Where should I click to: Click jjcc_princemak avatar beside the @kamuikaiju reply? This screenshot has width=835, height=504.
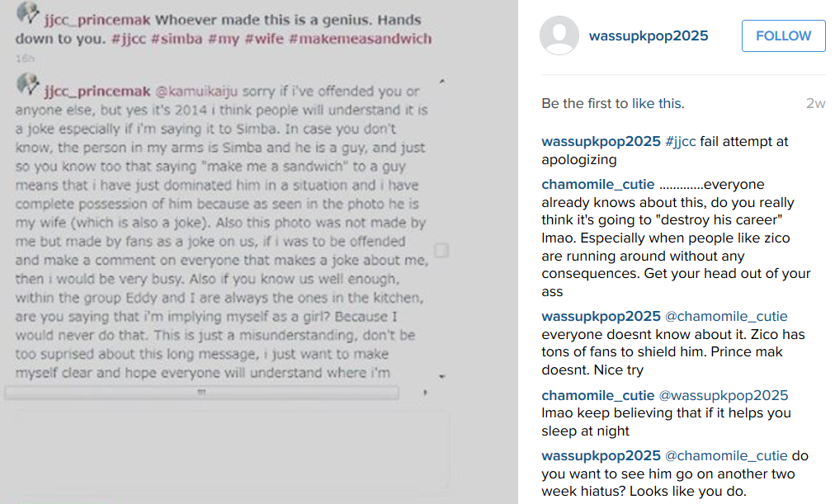[x=27, y=84]
